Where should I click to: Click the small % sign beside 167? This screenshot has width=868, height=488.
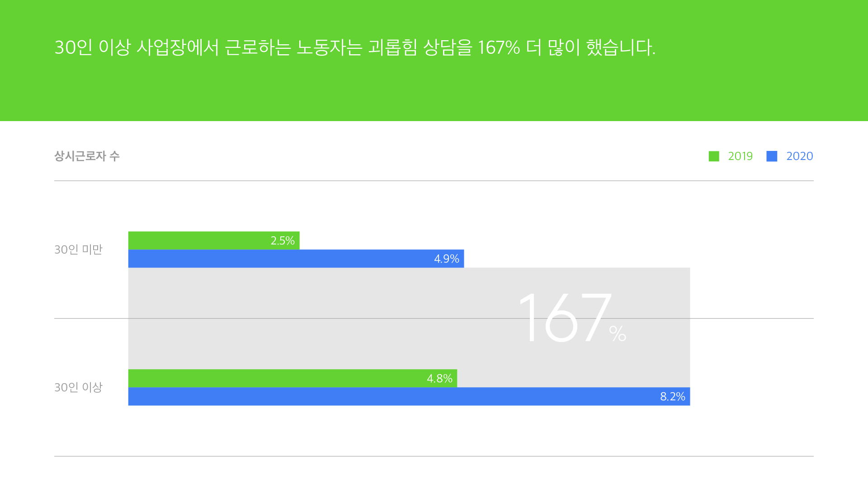click(618, 333)
